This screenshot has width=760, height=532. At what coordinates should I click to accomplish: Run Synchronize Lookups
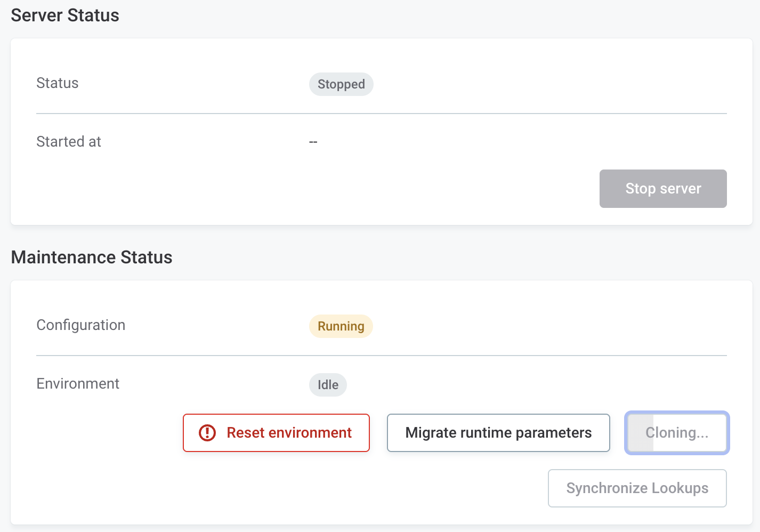point(637,488)
